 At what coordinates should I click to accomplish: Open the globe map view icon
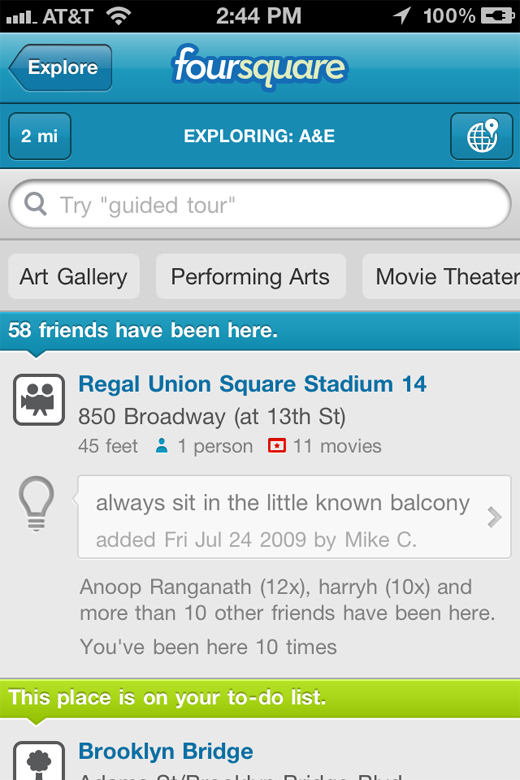click(x=481, y=136)
